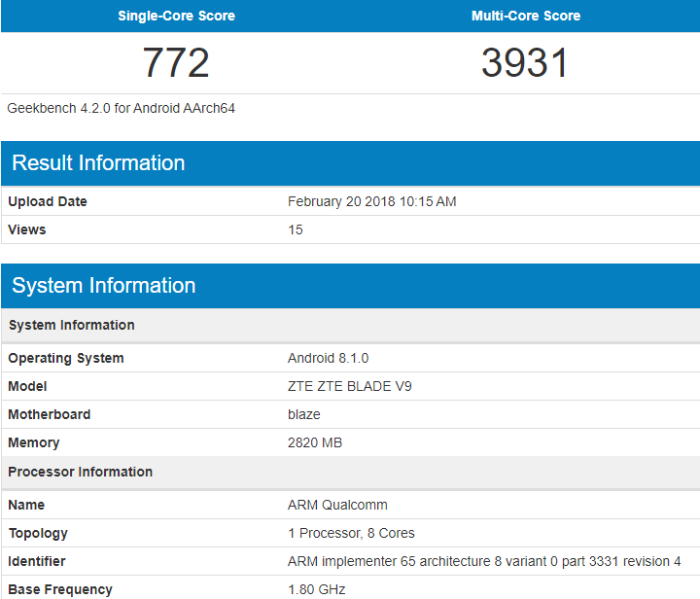Select the views count 15
This screenshot has width=700, height=599.
(x=296, y=229)
